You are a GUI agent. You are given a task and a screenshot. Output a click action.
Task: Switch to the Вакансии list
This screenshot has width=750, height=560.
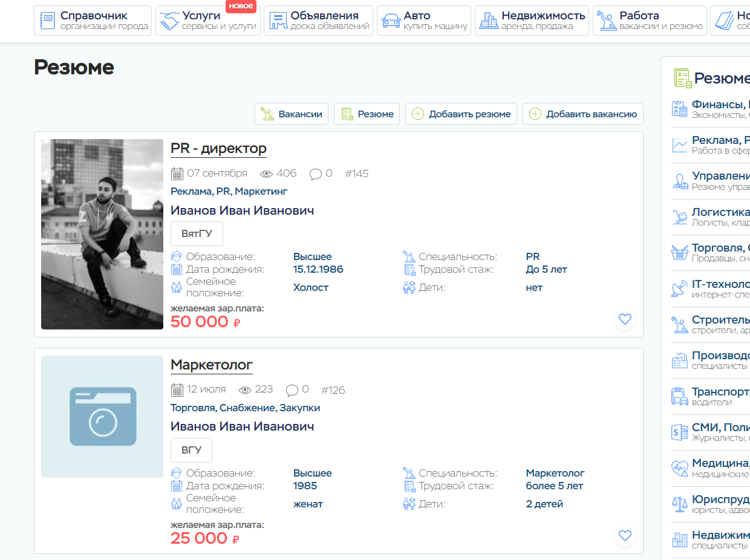292,114
